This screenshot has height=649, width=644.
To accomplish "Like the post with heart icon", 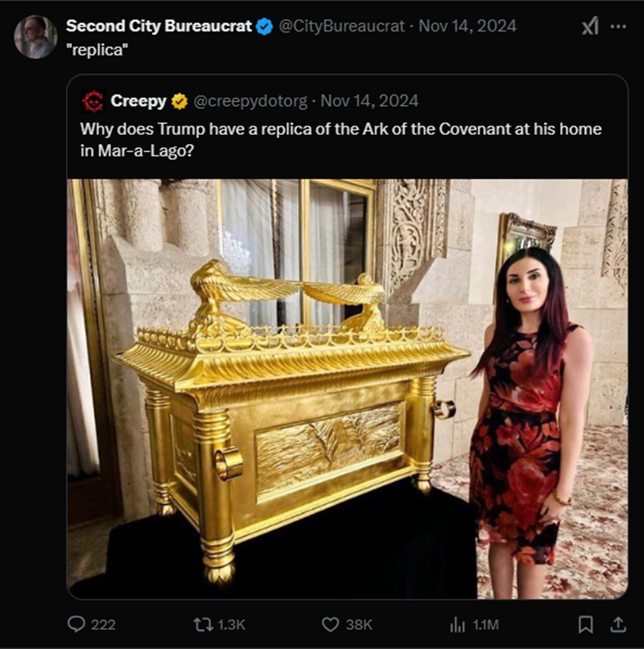I will (330, 625).
